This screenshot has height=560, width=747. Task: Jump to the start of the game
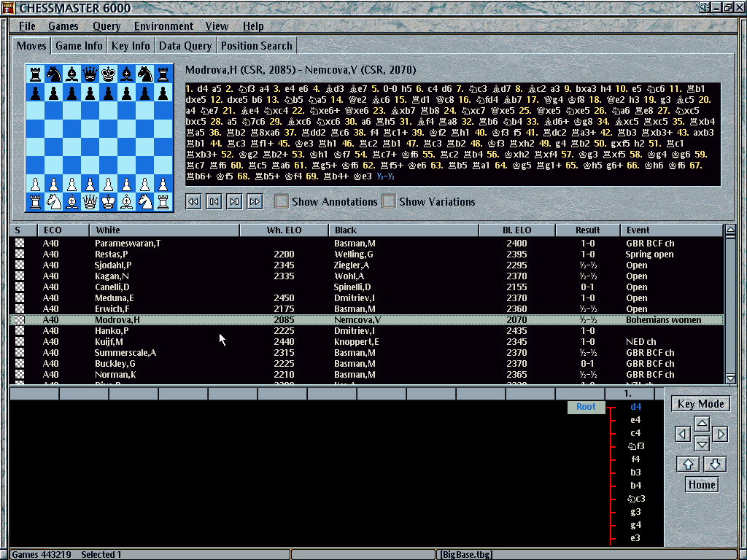193,202
